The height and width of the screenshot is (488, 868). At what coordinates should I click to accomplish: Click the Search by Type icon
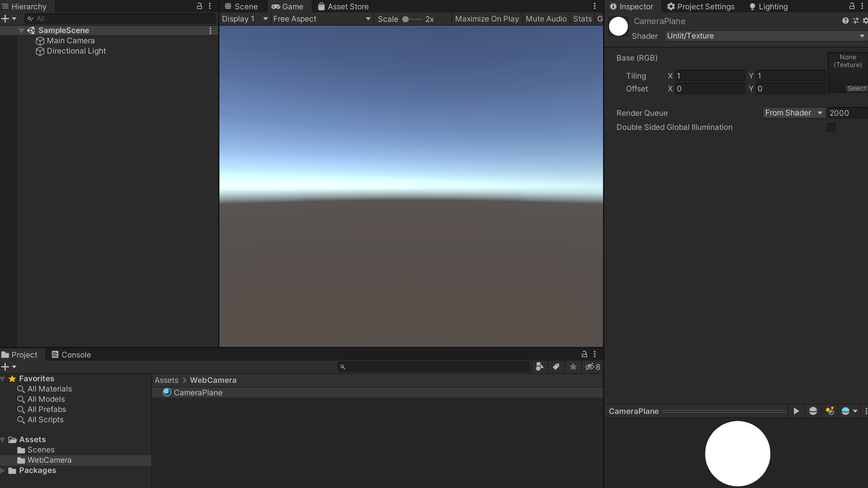540,367
